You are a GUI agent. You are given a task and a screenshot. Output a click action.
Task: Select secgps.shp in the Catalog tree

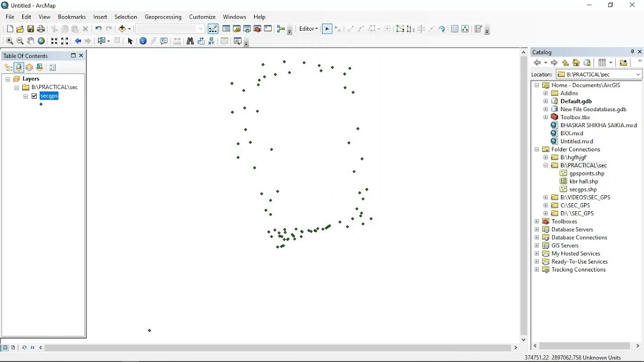pos(583,190)
